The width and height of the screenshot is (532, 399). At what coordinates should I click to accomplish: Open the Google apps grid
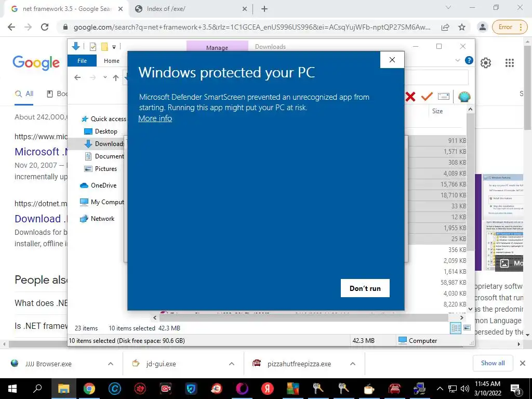coord(509,63)
